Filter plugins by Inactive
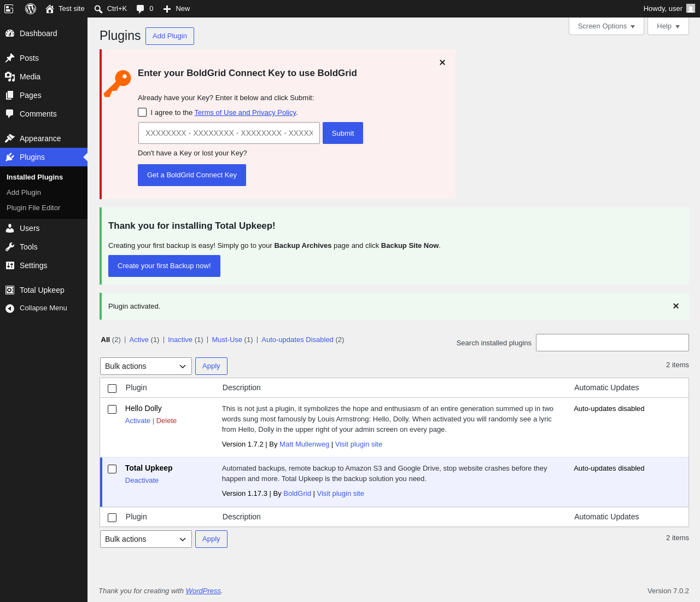 180,340
